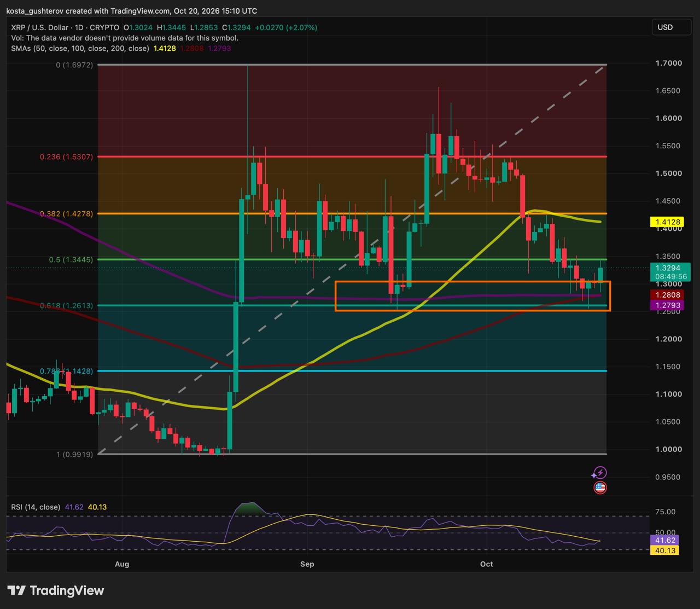Image resolution: width=700 pixels, height=609 pixels.
Task: Select the SMAs (50, 100, 200) indicator legend
Action: 80,48
